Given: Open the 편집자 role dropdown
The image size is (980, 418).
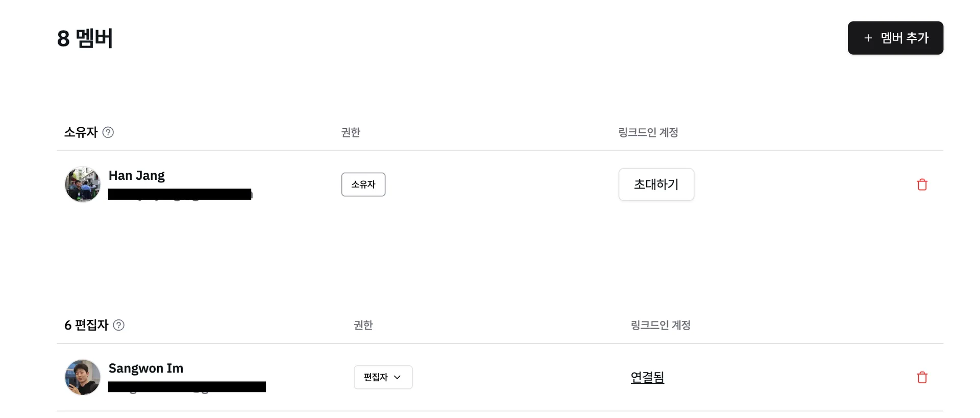Looking at the screenshot, I should tap(383, 377).
